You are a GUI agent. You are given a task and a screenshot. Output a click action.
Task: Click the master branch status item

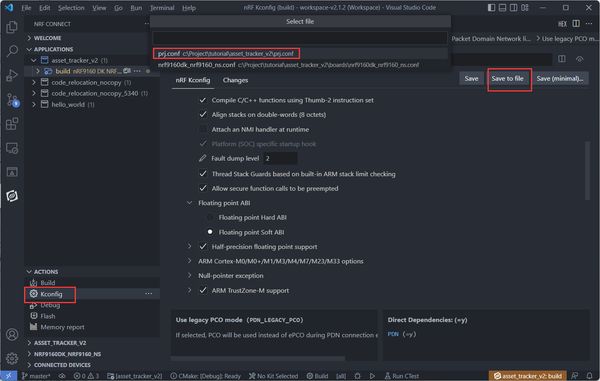[36, 376]
